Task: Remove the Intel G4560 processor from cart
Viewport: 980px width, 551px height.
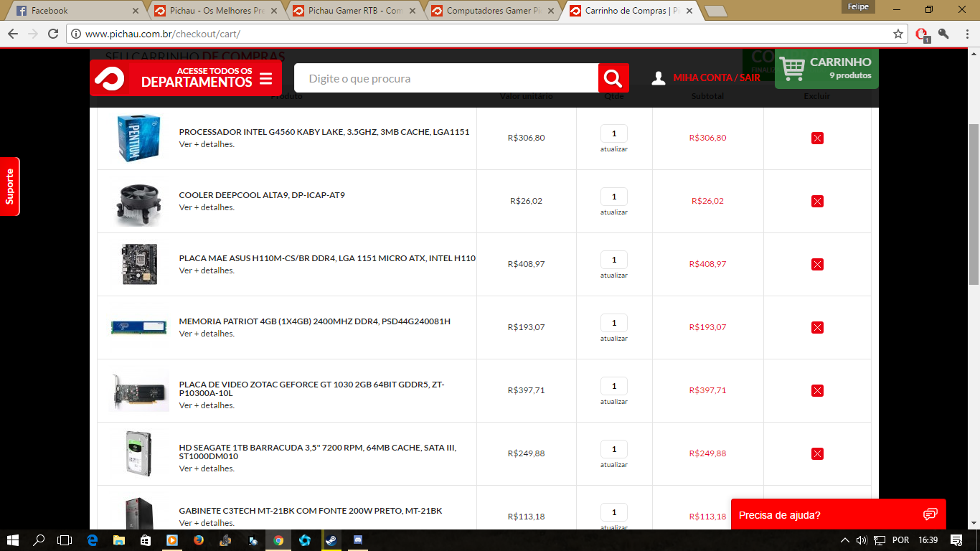Action: (817, 138)
